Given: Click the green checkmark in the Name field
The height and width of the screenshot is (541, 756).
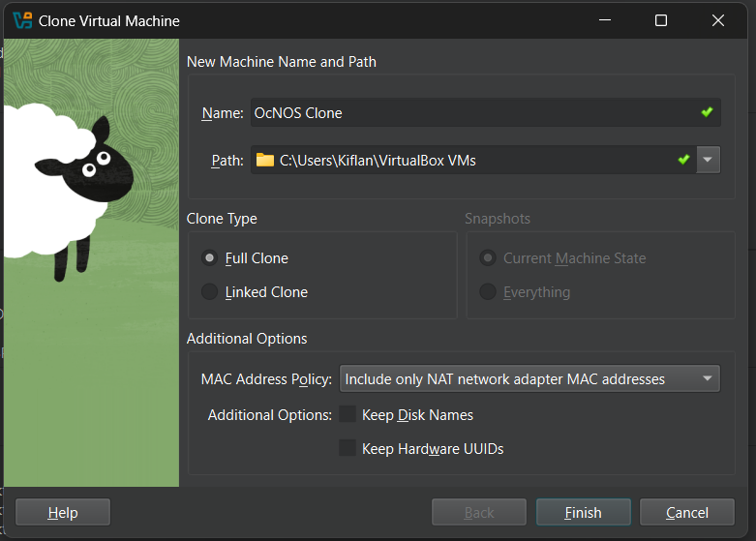Looking at the screenshot, I should tap(707, 112).
